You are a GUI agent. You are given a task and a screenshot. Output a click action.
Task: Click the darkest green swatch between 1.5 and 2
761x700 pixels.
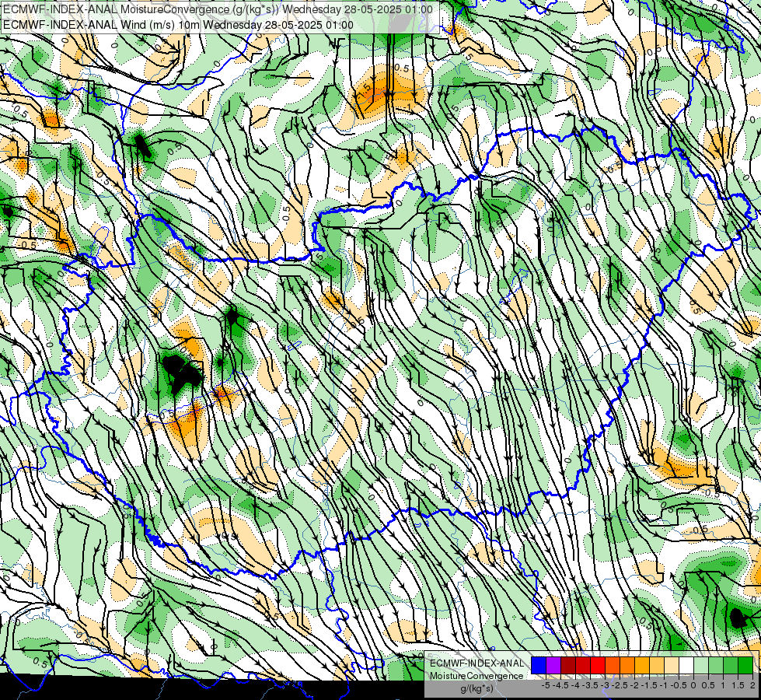click(x=745, y=666)
